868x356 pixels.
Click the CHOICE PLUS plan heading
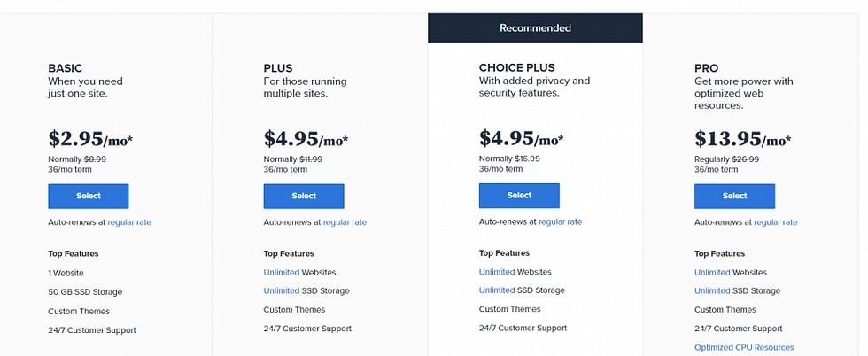(x=517, y=67)
